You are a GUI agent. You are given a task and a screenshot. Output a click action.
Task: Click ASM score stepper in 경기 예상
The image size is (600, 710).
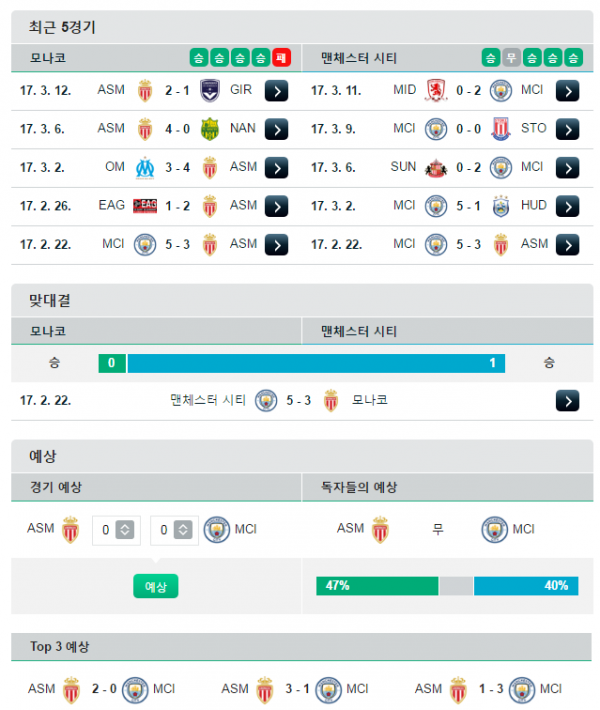click(x=125, y=530)
